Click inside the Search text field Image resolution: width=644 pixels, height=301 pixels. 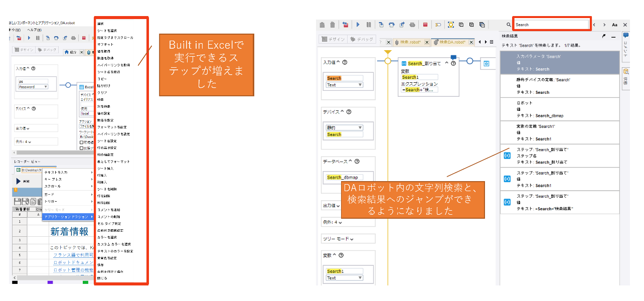point(551,24)
